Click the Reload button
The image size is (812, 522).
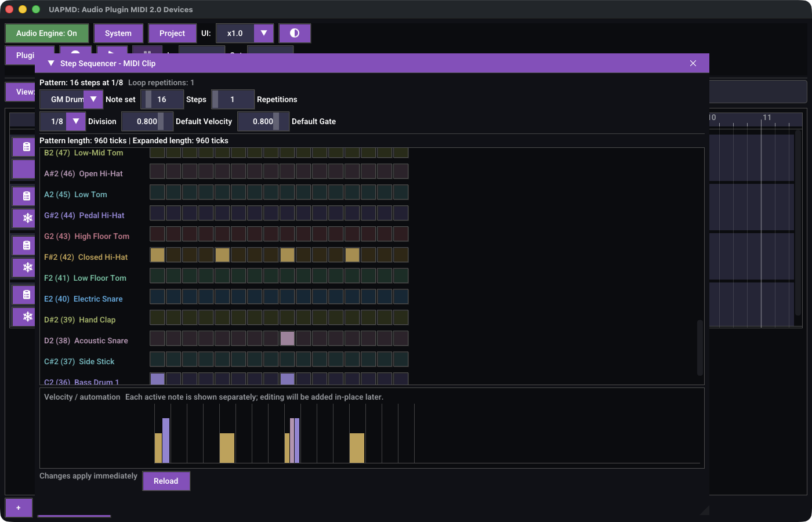tap(166, 481)
